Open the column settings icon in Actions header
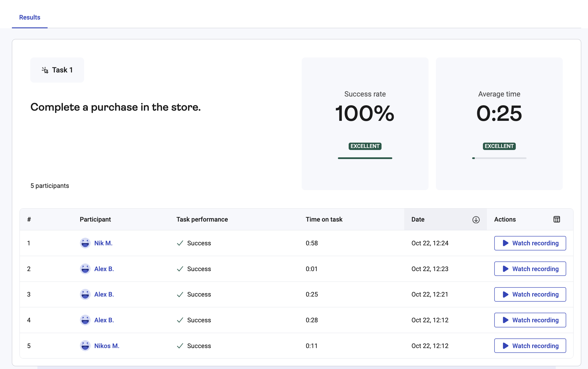The width and height of the screenshot is (588, 369). [557, 219]
